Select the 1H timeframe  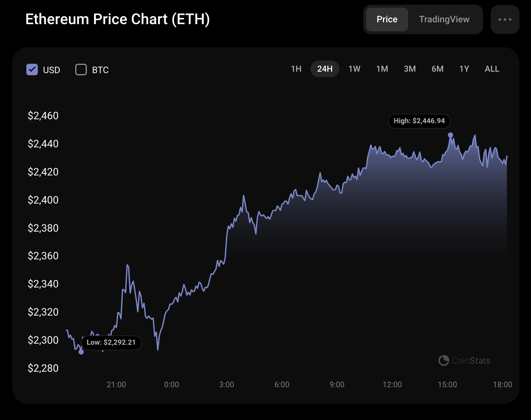pyautogui.click(x=296, y=69)
